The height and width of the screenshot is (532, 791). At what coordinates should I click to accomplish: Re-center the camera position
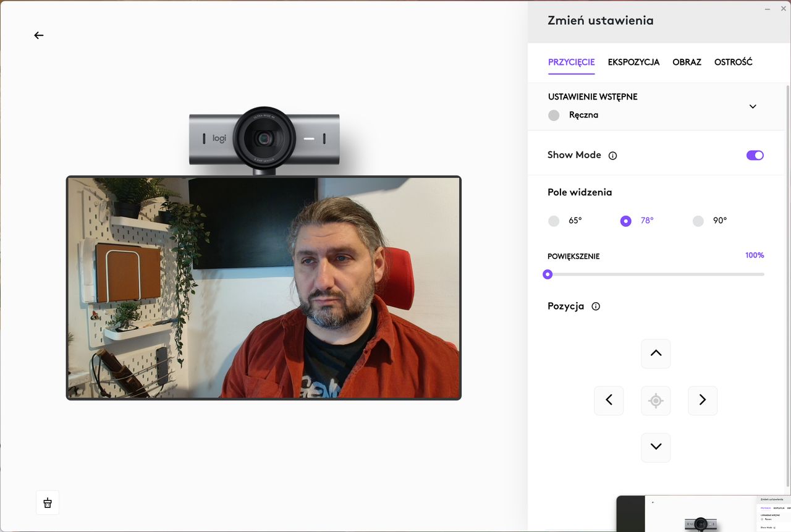[656, 400]
